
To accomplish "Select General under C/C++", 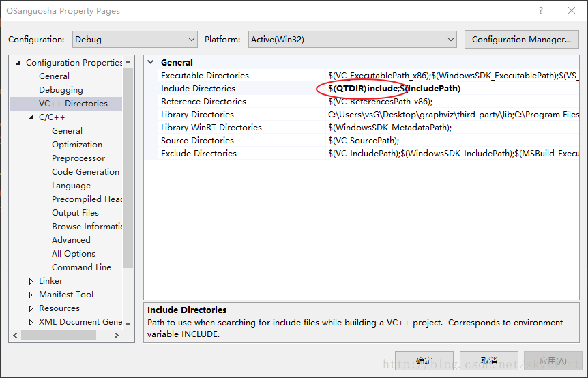I will pos(67,131).
